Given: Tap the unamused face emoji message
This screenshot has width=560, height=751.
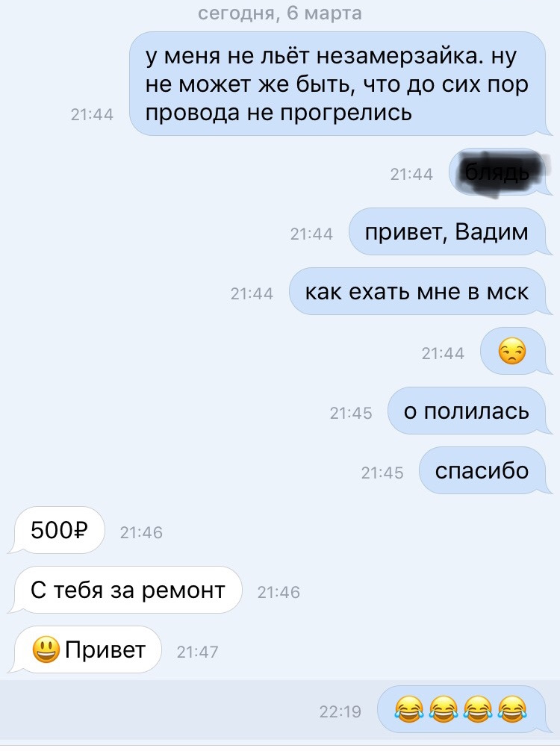Looking at the screenshot, I should [512, 352].
